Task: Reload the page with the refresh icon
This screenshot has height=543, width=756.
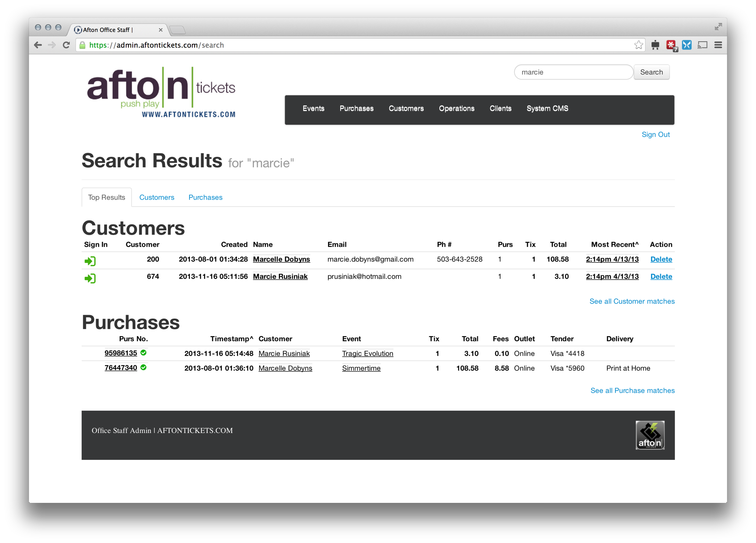Action: pos(66,45)
